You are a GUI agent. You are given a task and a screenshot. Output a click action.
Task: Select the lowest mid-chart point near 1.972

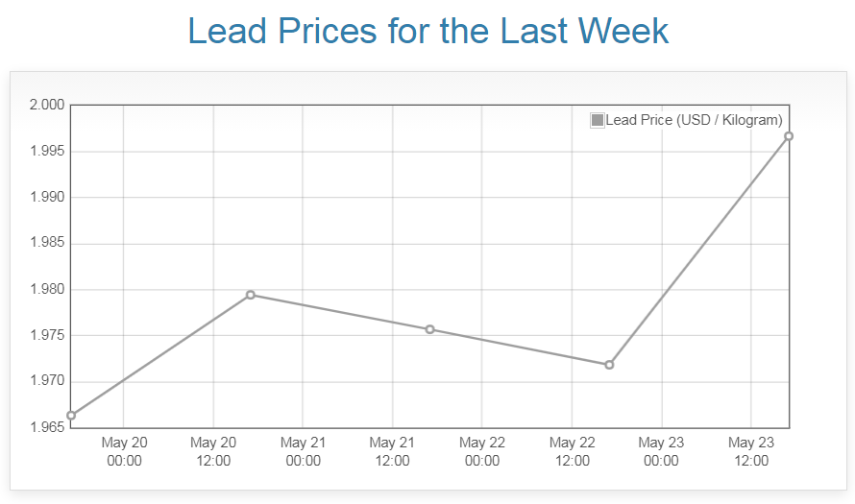609,365
